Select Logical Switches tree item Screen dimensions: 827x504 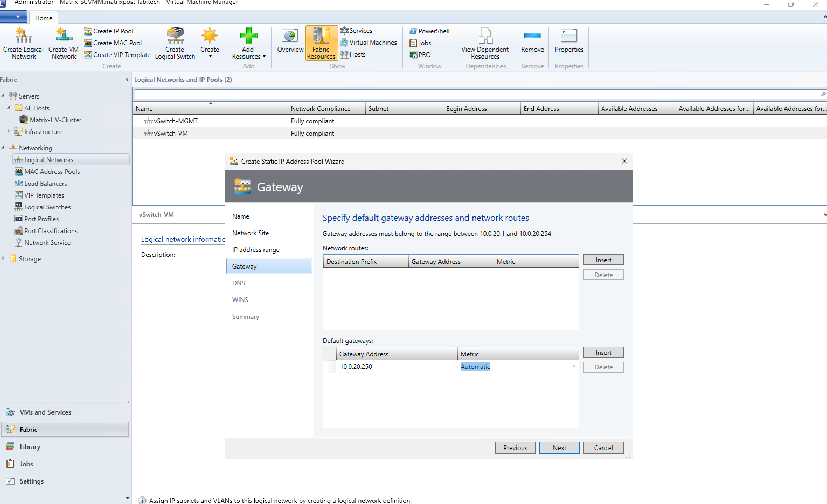pyautogui.click(x=43, y=207)
